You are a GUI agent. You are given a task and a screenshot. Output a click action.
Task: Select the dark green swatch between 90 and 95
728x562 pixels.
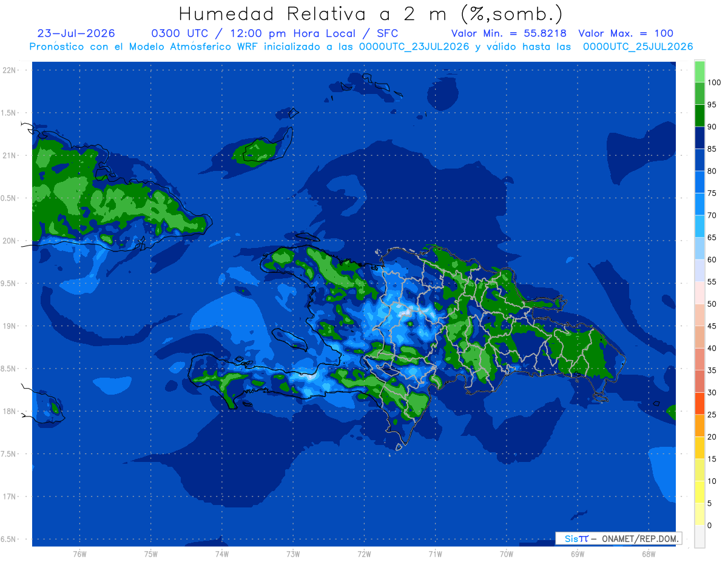pyautogui.click(x=699, y=115)
